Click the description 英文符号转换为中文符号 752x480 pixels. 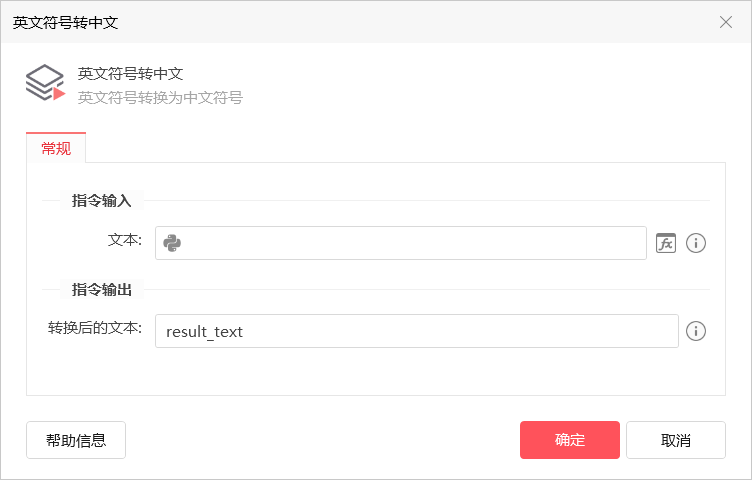click(x=160, y=98)
